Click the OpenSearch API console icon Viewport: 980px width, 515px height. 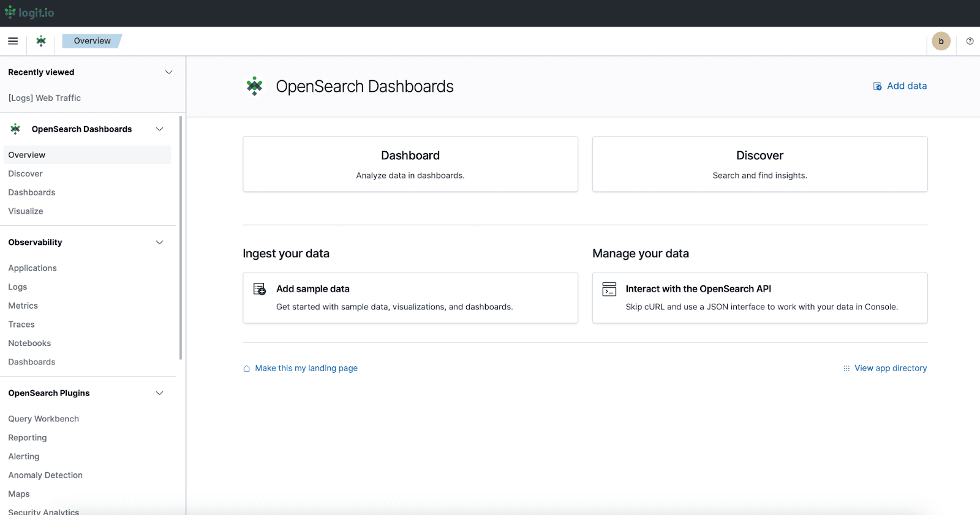pos(609,289)
